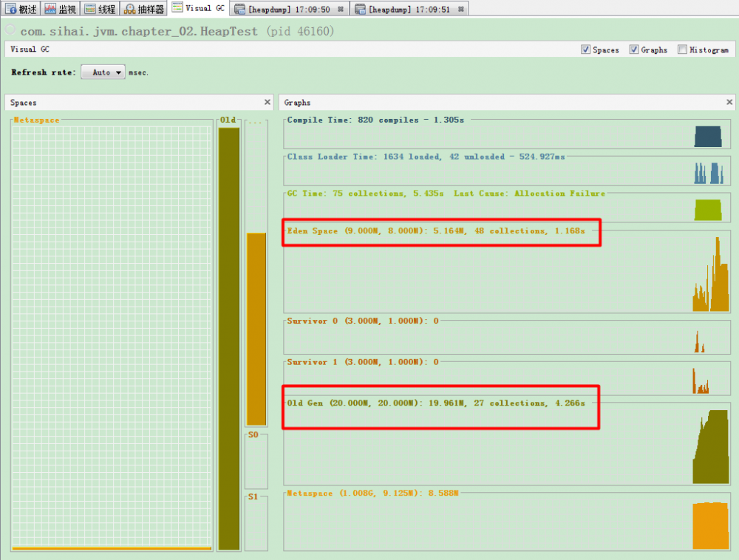Open the 概述 overview tab
739x560 pixels.
click(21, 8)
